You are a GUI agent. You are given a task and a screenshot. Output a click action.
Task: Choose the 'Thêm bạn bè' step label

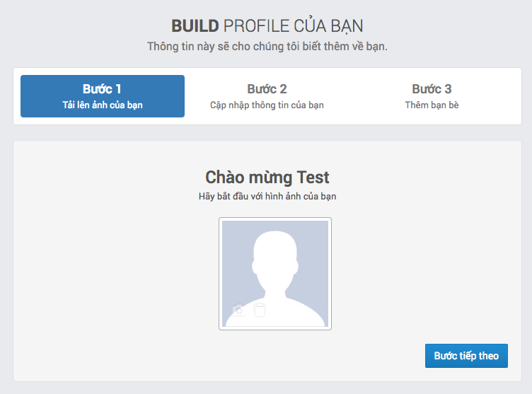click(432, 105)
